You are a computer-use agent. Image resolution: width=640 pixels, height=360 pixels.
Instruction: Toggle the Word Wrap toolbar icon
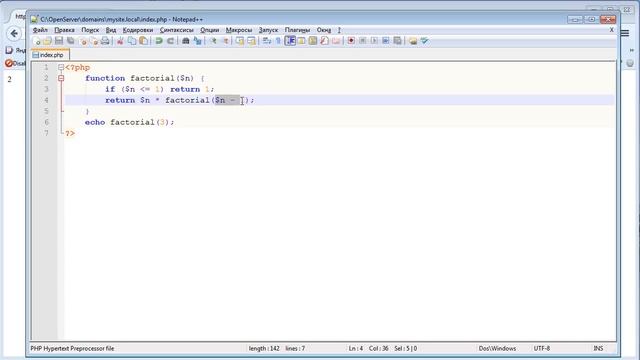(x=267, y=41)
